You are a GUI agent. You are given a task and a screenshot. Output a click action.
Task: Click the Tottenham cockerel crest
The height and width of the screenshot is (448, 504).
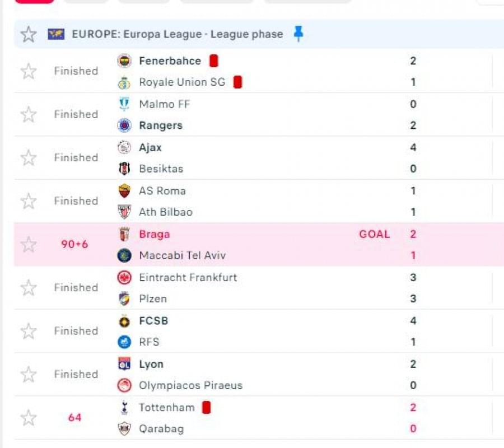click(x=124, y=408)
